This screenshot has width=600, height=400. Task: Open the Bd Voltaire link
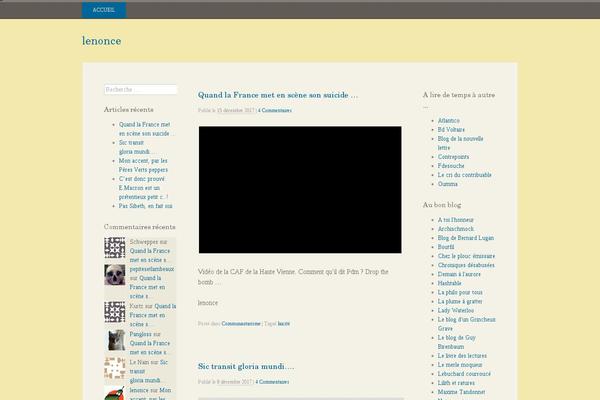(451, 130)
